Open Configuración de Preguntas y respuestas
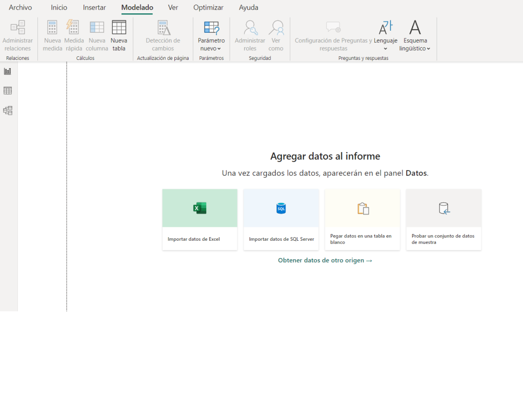 tap(333, 36)
